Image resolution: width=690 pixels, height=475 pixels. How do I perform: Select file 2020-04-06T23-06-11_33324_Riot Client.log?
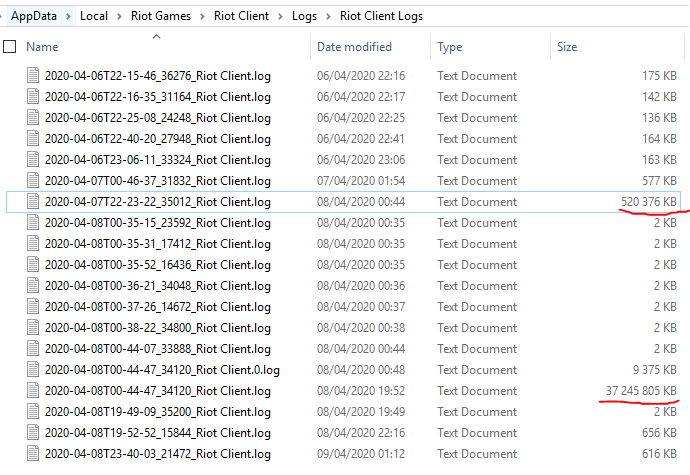pyautogui.click(x=158, y=160)
